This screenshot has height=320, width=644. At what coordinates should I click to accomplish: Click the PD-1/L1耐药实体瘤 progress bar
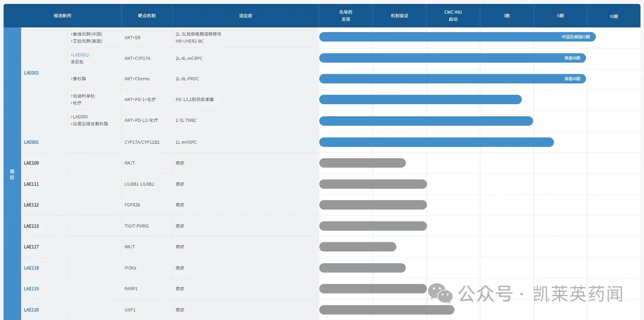pyautogui.click(x=420, y=99)
